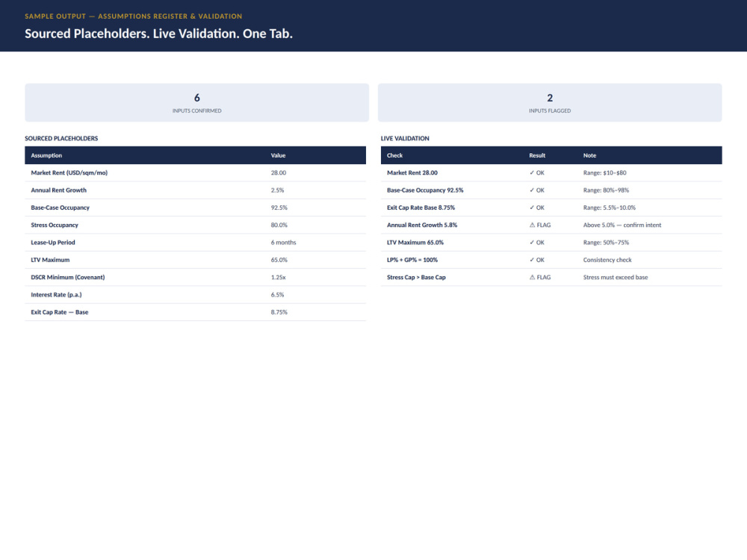
Task: Click the value '28.00' for Market Rent
Action: (x=279, y=173)
